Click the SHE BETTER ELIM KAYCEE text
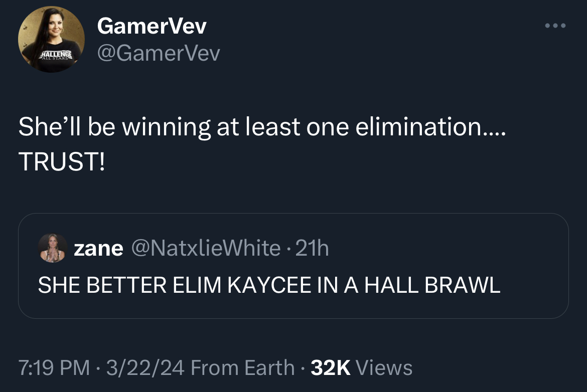This screenshot has height=392, width=587. click(x=175, y=285)
